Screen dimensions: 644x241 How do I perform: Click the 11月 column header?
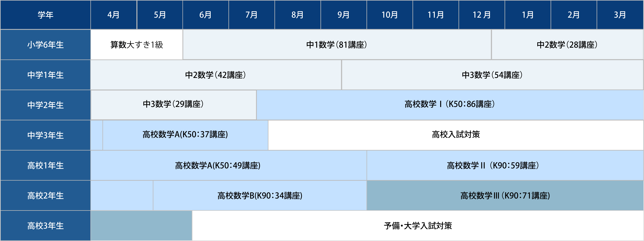pyautogui.click(x=436, y=15)
